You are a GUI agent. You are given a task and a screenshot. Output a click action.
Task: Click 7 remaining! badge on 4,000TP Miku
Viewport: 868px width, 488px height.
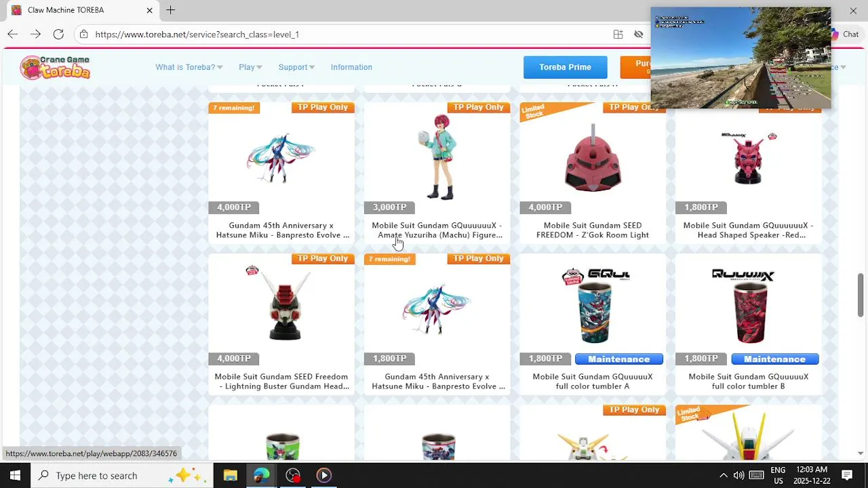pyautogui.click(x=233, y=108)
